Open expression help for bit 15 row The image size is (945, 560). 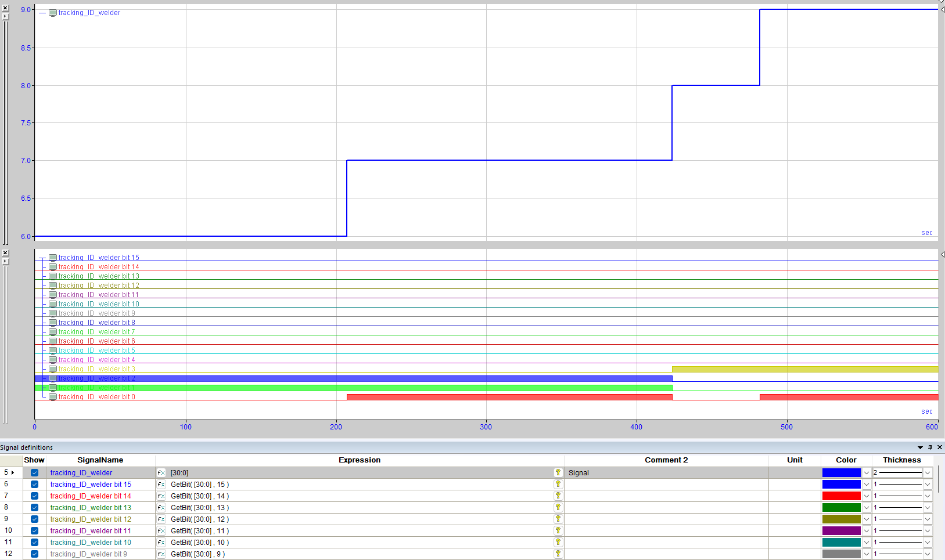pos(558,485)
